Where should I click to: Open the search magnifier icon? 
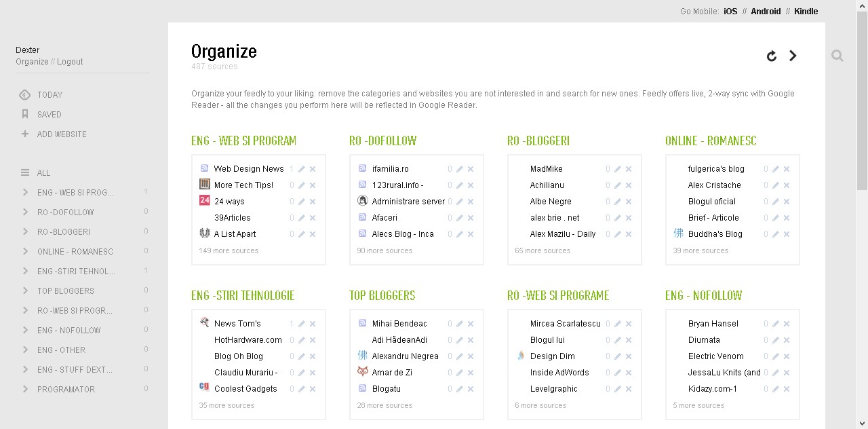coord(837,56)
